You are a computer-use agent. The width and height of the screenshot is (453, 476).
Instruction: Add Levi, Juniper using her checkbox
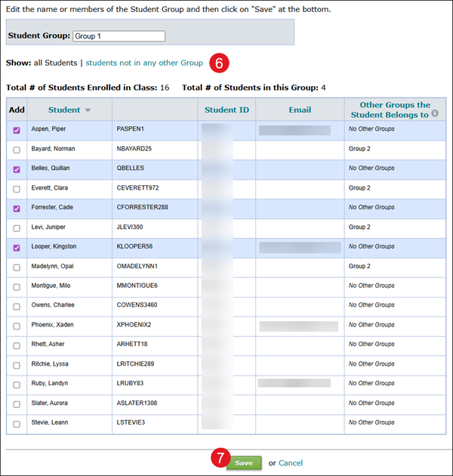(x=17, y=227)
